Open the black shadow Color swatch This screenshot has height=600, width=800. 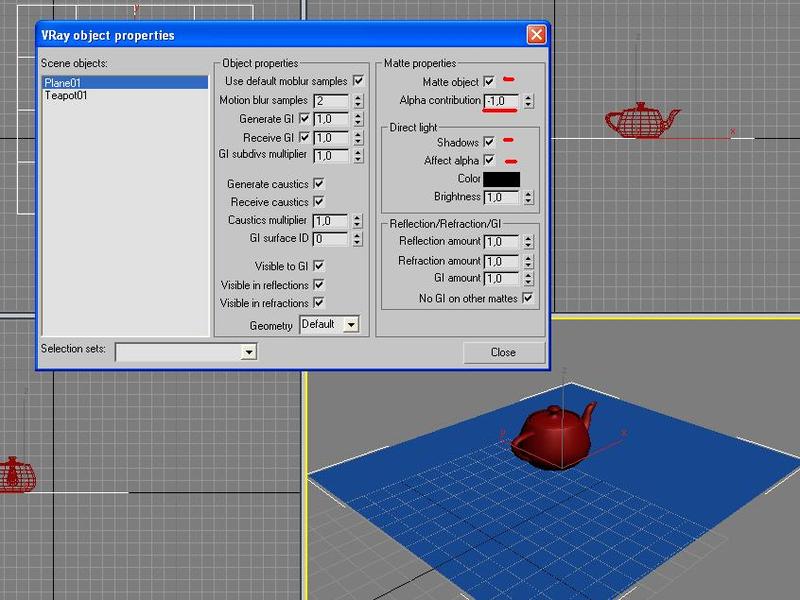point(502,179)
